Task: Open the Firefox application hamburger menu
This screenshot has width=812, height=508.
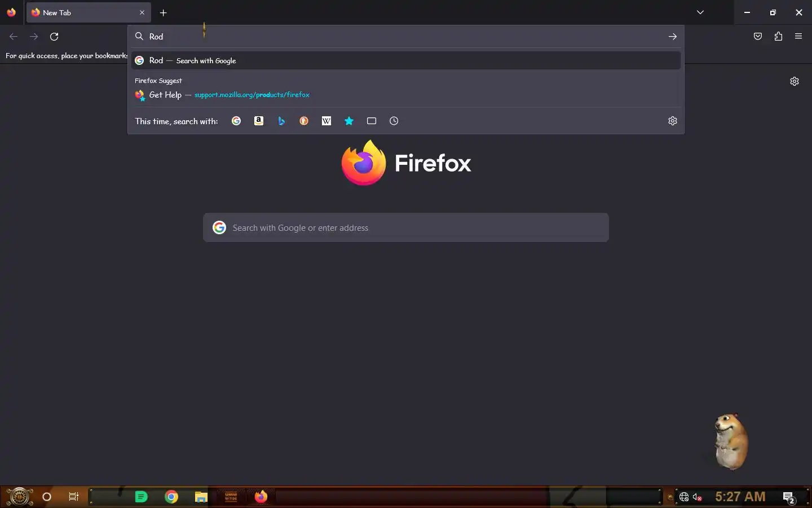Action: tap(798, 37)
